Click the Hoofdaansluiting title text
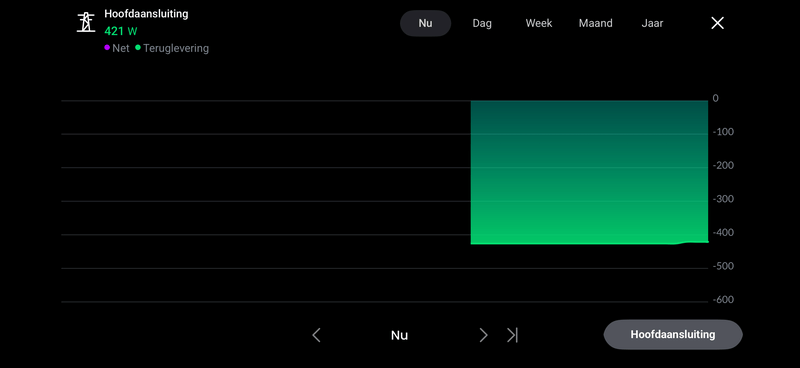 (146, 14)
